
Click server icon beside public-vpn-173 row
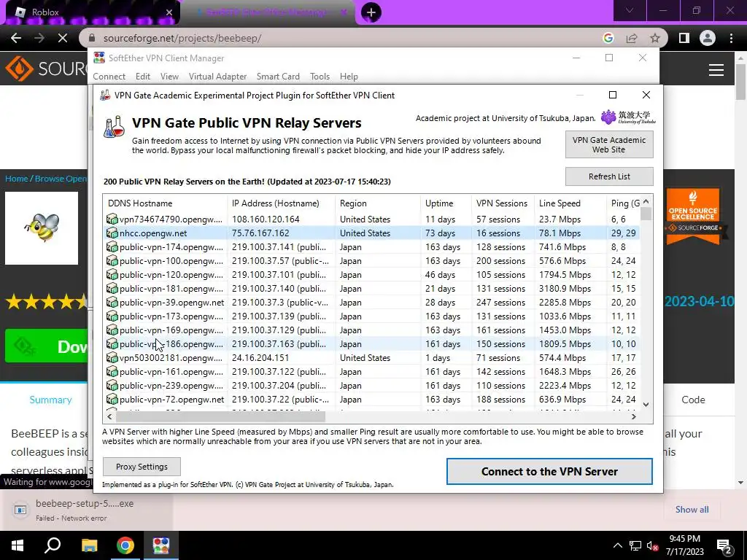point(112,316)
